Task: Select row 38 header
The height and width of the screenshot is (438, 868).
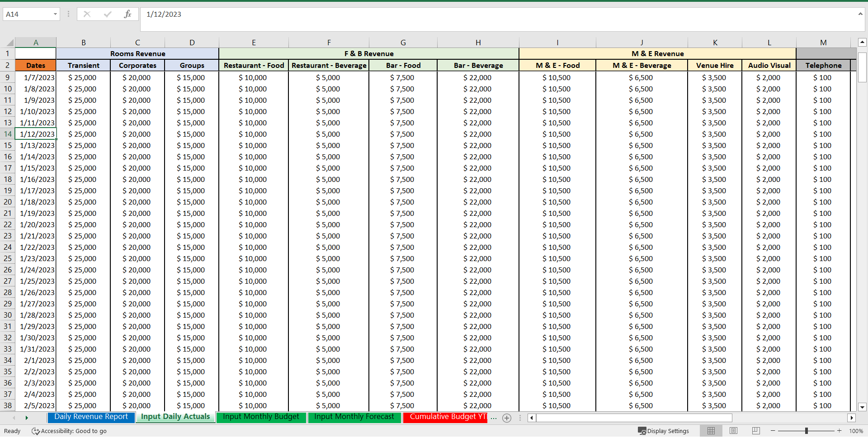Action: [x=8, y=405]
